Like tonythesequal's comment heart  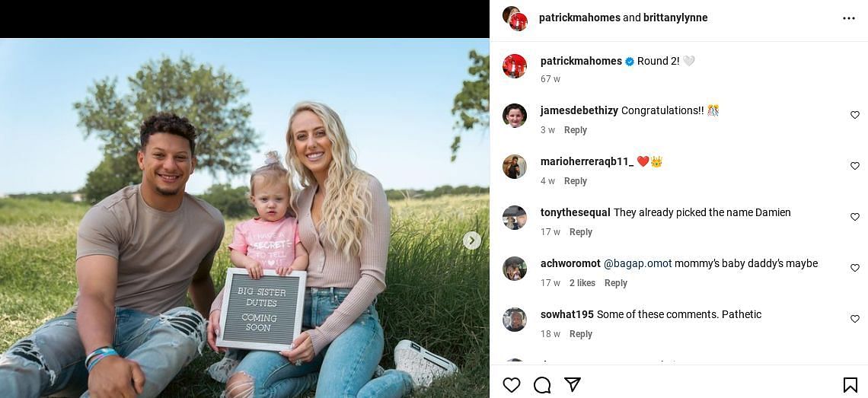point(855,217)
